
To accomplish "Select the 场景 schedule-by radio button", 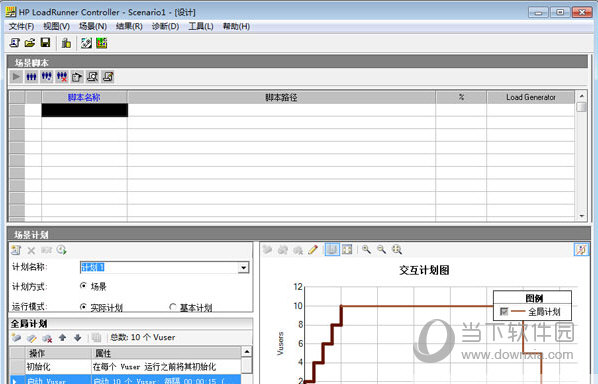I will click(83, 286).
